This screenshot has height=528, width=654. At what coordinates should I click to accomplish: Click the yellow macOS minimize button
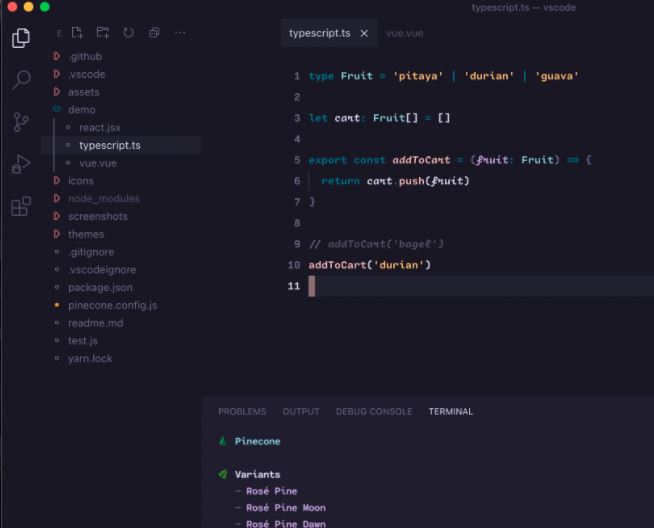pos(28,7)
